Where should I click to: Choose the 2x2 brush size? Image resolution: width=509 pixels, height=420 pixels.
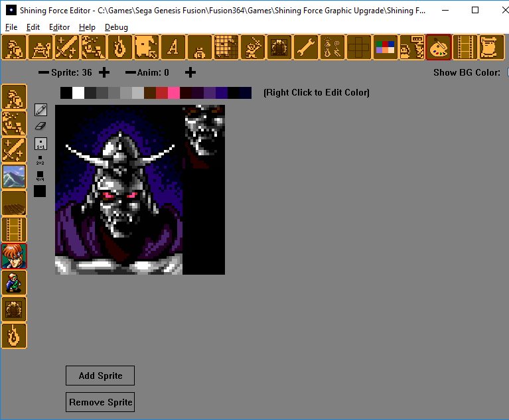click(40, 160)
